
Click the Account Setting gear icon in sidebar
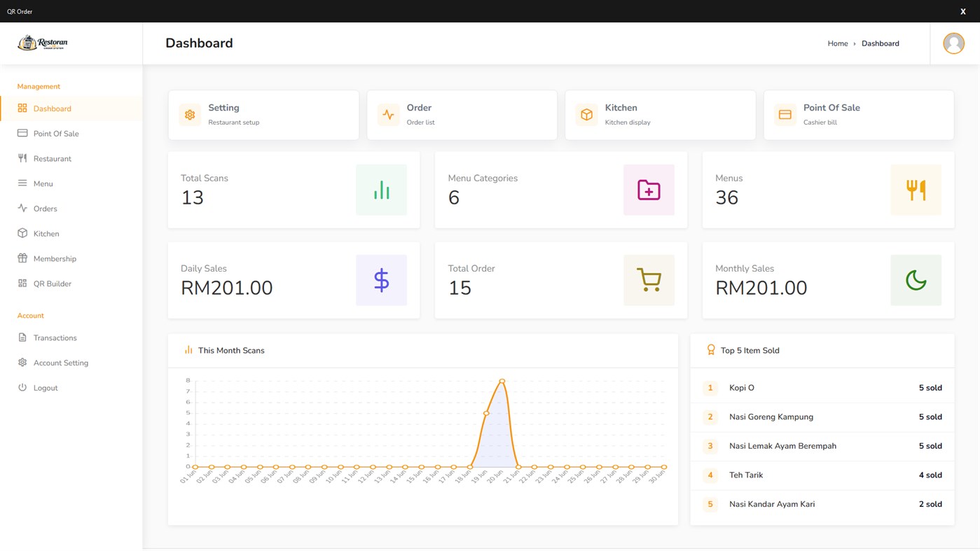pyautogui.click(x=22, y=363)
